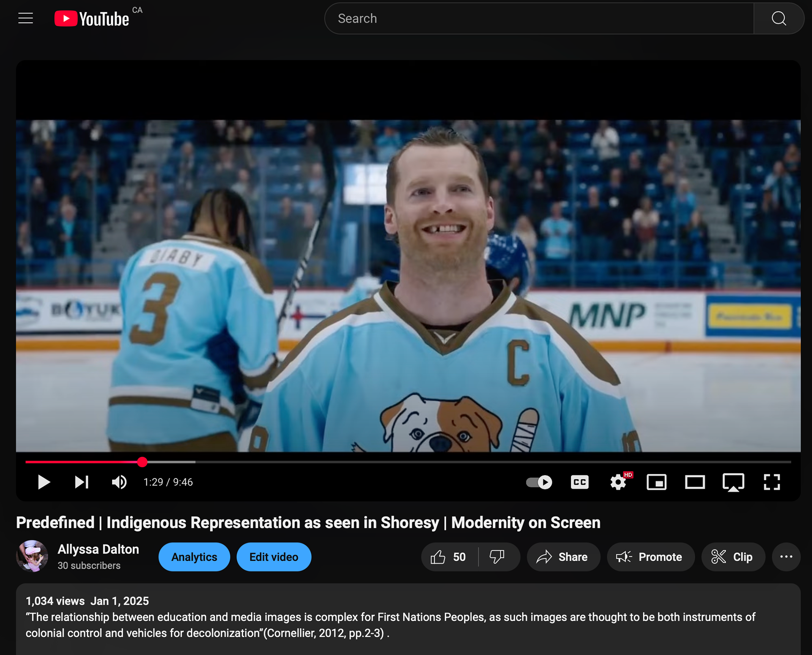Click the video frame to play
Image resolution: width=812 pixels, height=655 pixels.
click(408, 286)
